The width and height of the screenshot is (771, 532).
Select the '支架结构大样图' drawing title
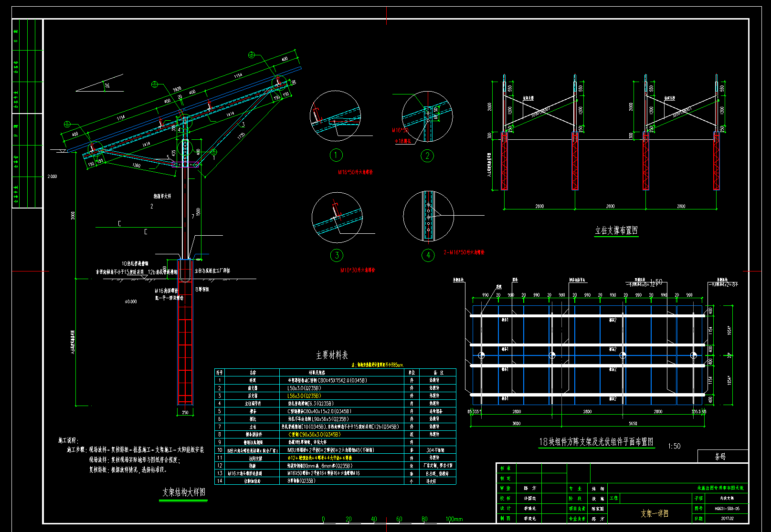coord(184,492)
